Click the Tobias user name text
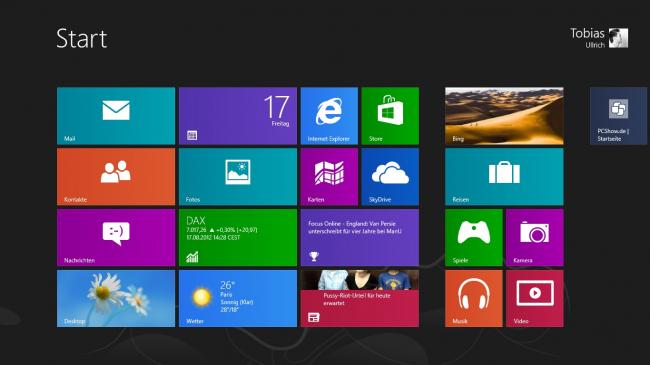The width and height of the screenshot is (650, 365). [x=587, y=33]
